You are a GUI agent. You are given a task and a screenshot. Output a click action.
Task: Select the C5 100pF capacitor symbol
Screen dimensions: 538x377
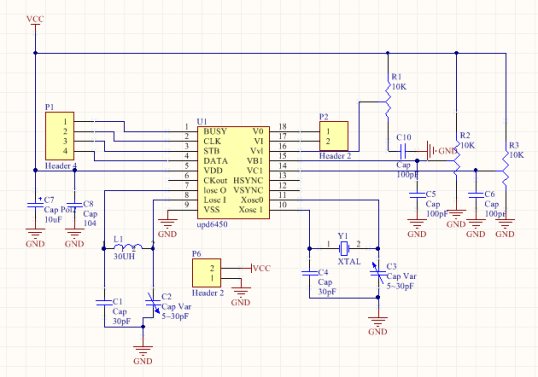(x=417, y=196)
